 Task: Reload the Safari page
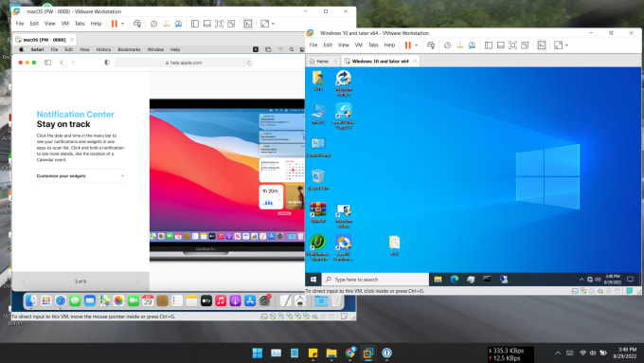click(x=248, y=63)
